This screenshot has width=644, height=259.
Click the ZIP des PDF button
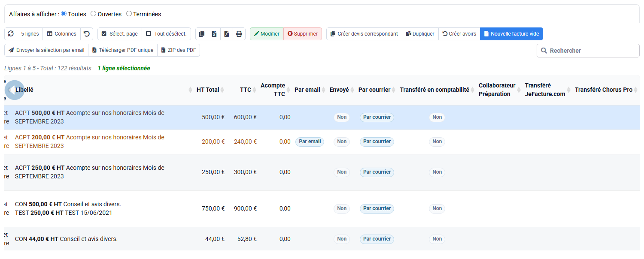point(179,50)
